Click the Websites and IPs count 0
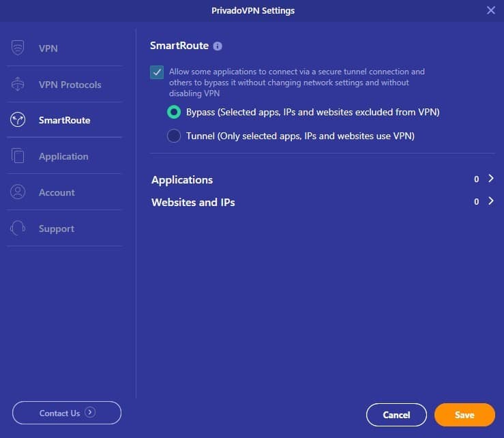 click(x=476, y=202)
